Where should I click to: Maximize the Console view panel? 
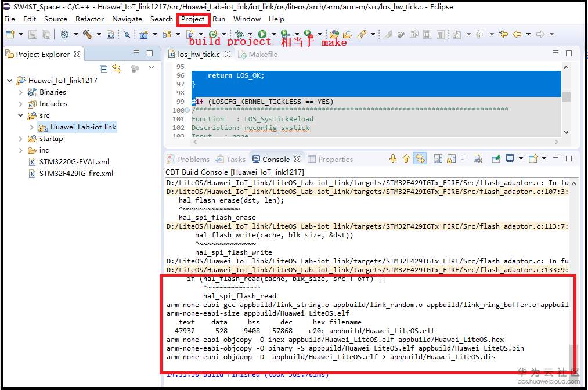[x=569, y=158]
